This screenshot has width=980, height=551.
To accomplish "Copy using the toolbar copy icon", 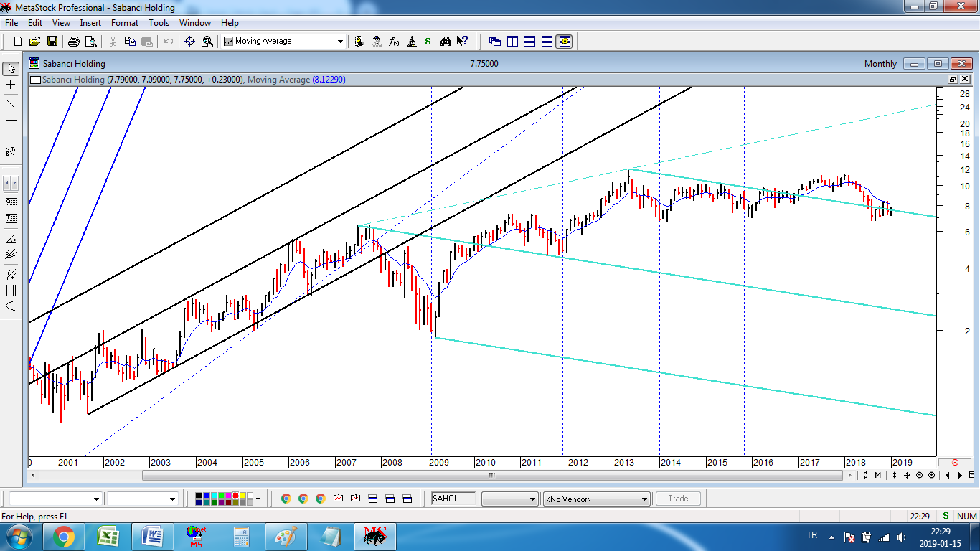I will (x=129, y=41).
